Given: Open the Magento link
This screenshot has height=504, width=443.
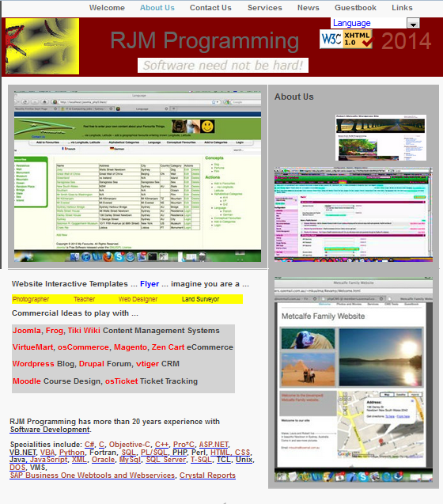Looking at the screenshot, I should pyautogui.click(x=131, y=347).
